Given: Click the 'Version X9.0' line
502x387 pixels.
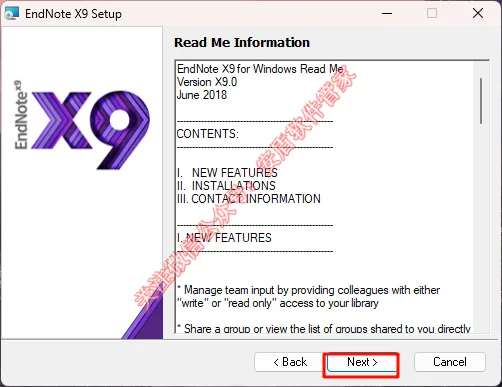Looking at the screenshot, I should pyautogui.click(x=207, y=82).
